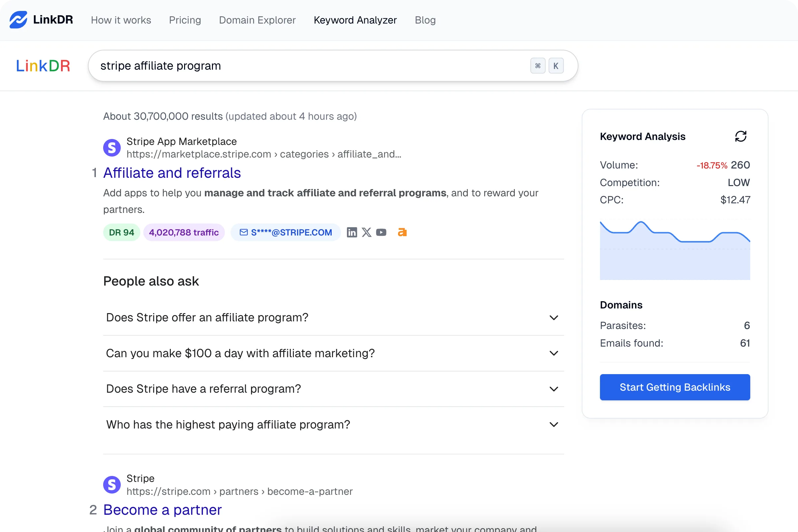
Task: Click 'About 30,700,000 results' text
Action: [x=163, y=116]
